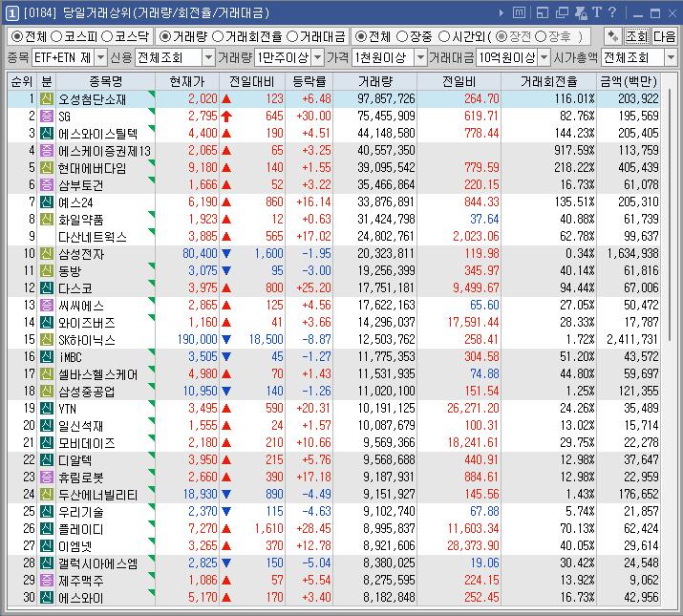Click the play arrow icon in title bar
The image size is (683, 616).
point(502,13)
